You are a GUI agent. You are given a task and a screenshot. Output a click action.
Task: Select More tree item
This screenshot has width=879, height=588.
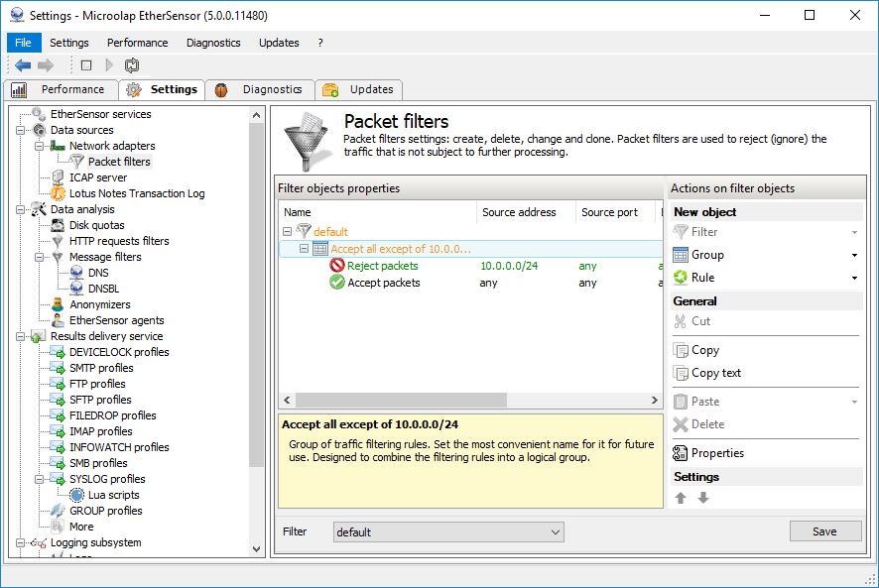pos(81,527)
